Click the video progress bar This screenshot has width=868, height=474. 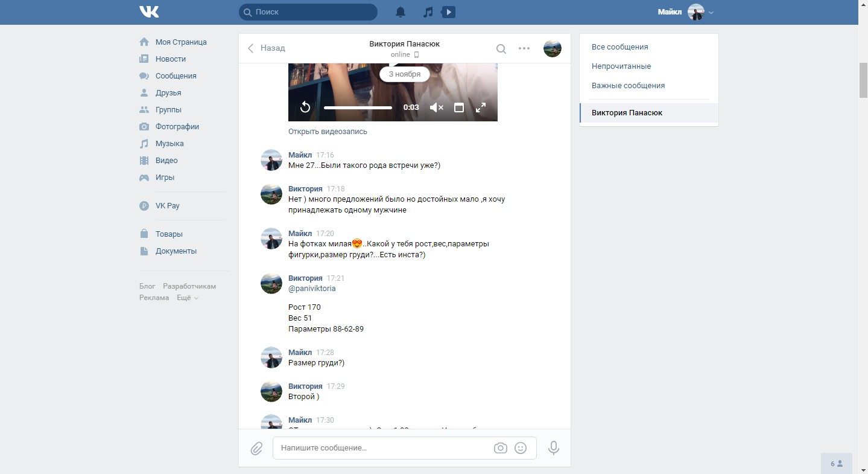pyautogui.click(x=358, y=107)
